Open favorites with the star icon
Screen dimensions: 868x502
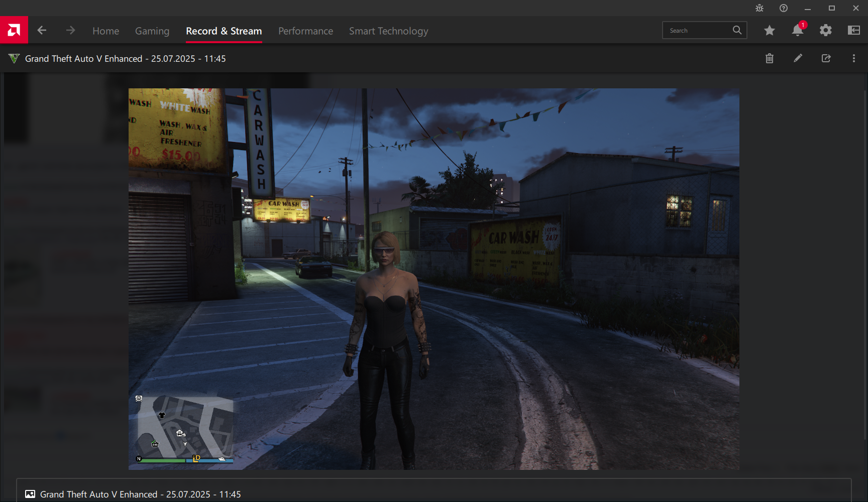pos(769,31)
